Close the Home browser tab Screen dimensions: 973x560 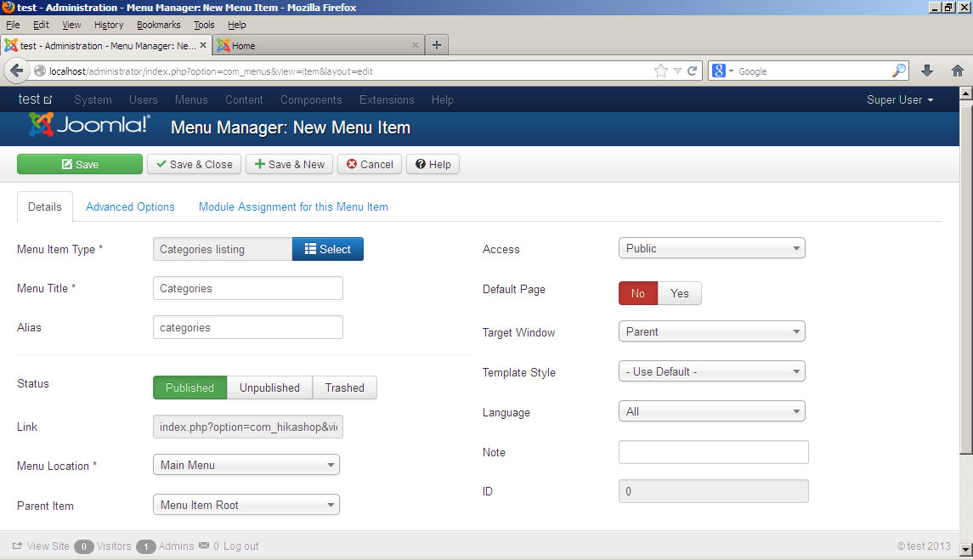pyautogui.click(x=416, y=45)
